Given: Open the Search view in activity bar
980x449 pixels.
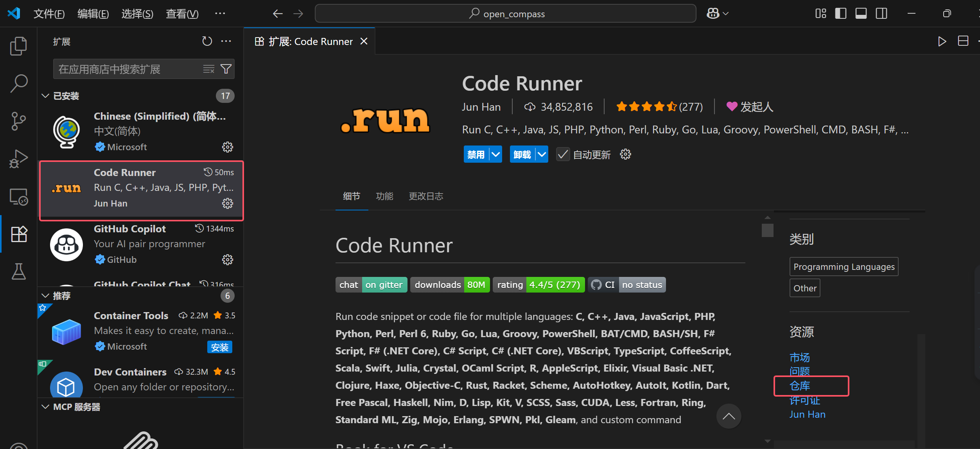Looking at the screenshot, I should tap(18, 84).
